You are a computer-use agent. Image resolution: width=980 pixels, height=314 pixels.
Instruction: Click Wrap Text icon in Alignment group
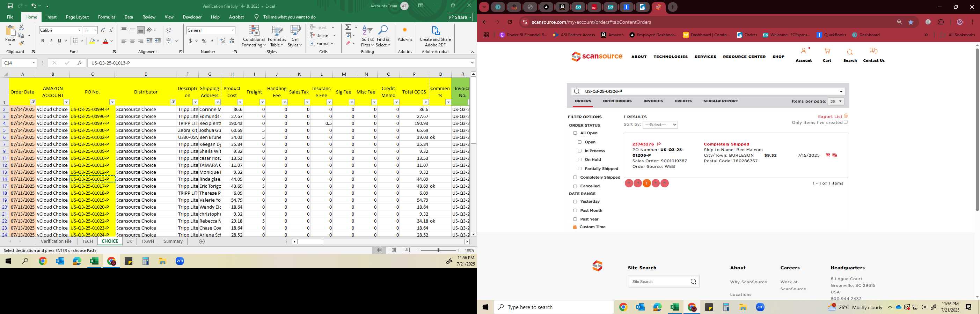tap(169, 30)
